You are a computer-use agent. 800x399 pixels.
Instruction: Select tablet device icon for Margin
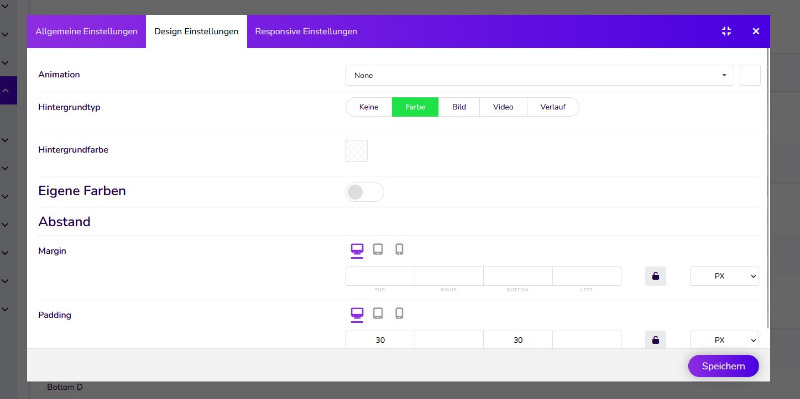(378, 249)
